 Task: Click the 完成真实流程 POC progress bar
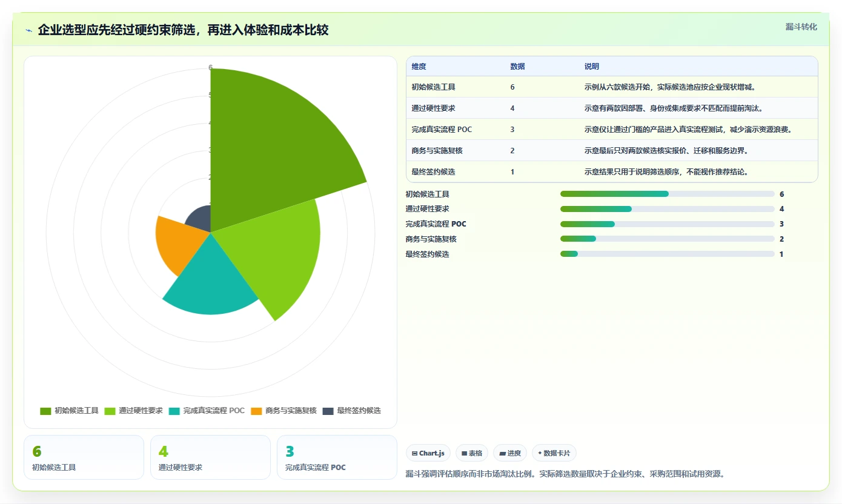[667, 224]
